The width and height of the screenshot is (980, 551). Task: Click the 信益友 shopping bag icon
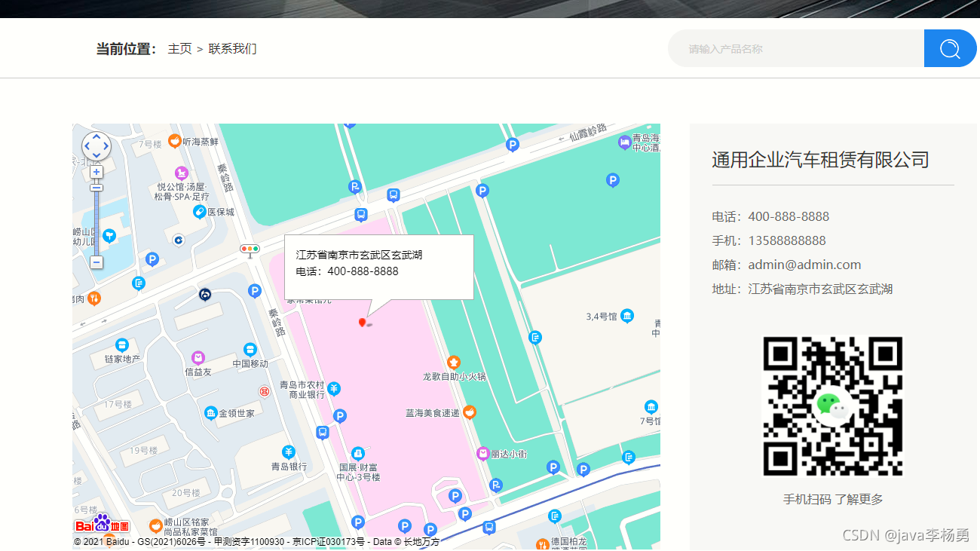click(198, 357)
